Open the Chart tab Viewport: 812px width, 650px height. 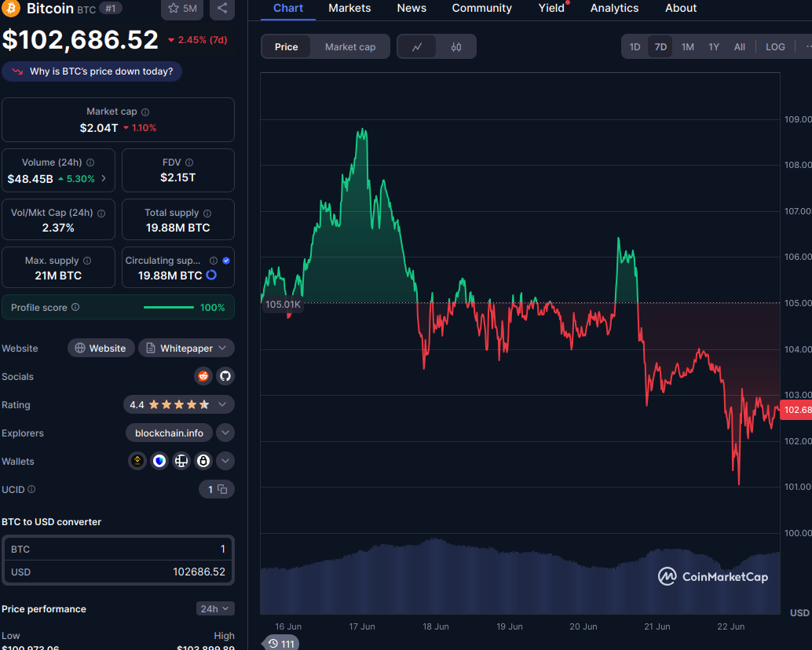click(288, 9)
